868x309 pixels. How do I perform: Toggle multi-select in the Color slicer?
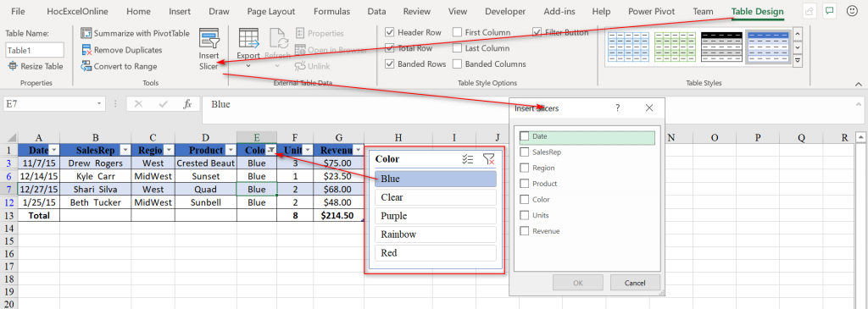coord(468,159)
